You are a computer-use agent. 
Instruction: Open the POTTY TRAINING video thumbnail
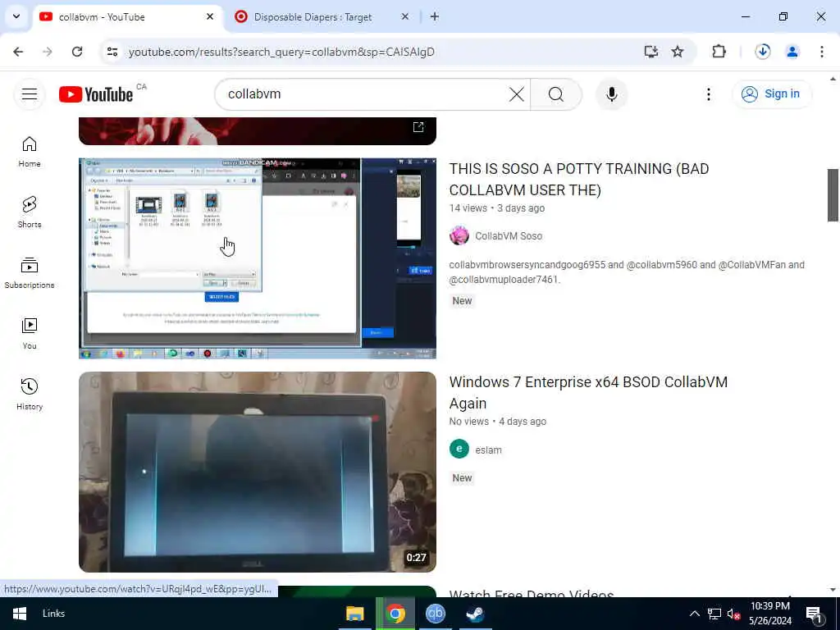tap(258, 258)
